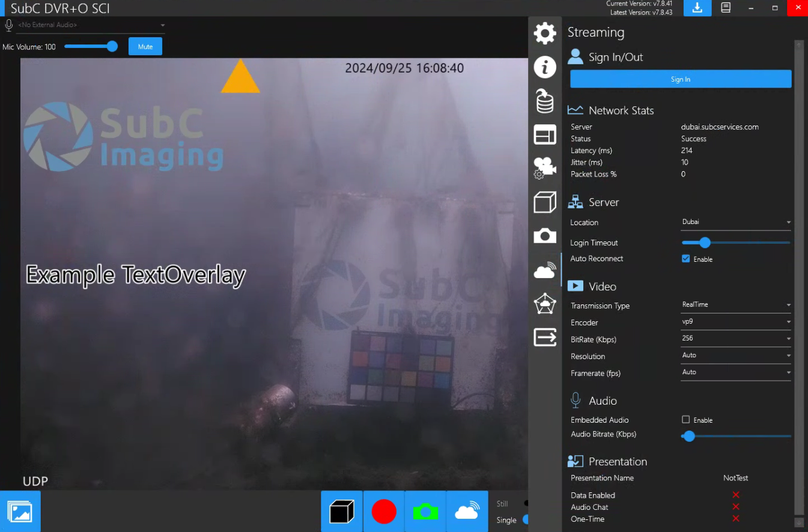Viewport: 808px width, 532px height.
Task: Open the Encoder dropdown showing vp9
Action: (736, 322)
